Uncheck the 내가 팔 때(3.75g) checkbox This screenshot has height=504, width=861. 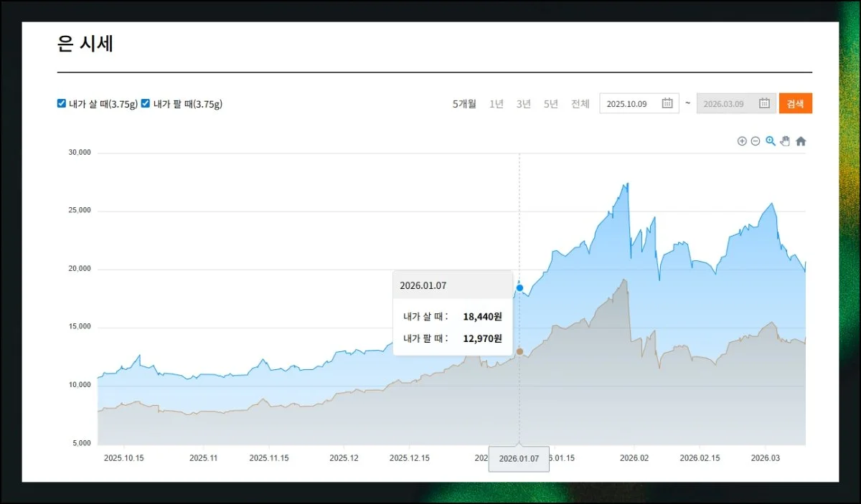pos(146,103)
